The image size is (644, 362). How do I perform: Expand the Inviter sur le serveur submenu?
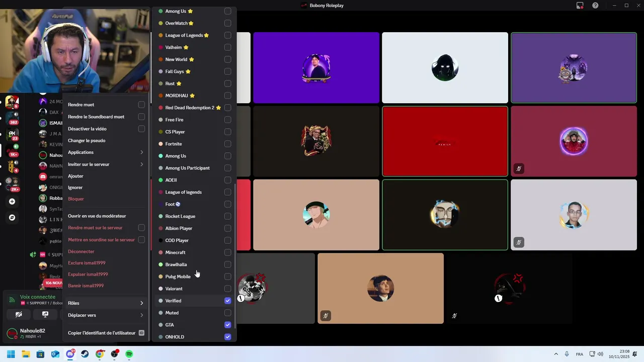click(106, 164)
